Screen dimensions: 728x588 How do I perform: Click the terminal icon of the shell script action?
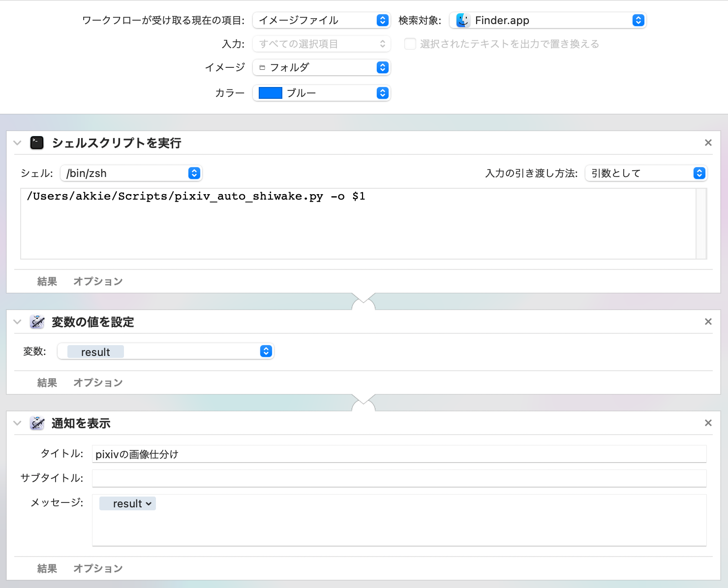pos(37,143)
